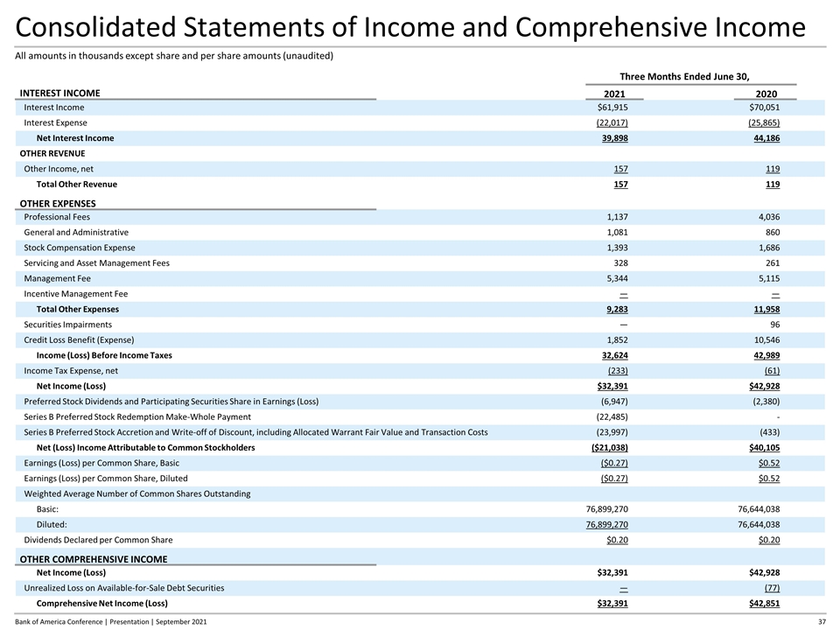Select the Management Fee 2021 value 5,344
The width and height of the screenshot is (840, 630).
click(614, 278)
